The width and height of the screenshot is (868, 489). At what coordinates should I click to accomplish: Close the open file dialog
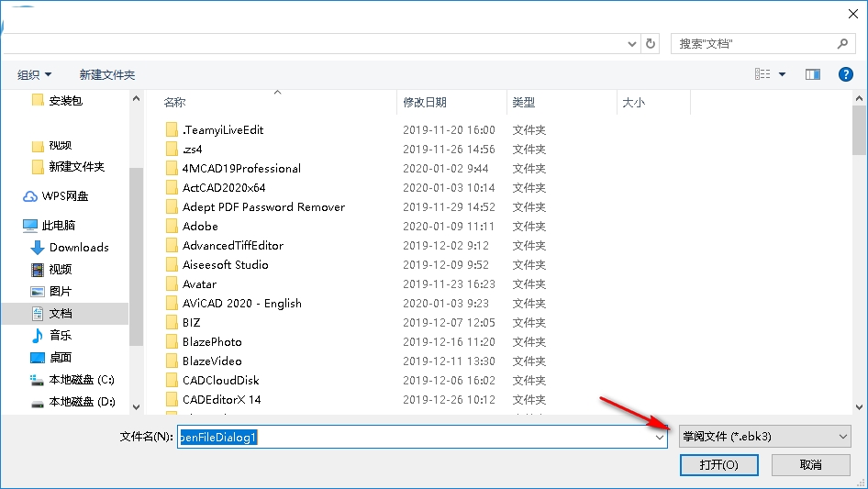point(853,14)
